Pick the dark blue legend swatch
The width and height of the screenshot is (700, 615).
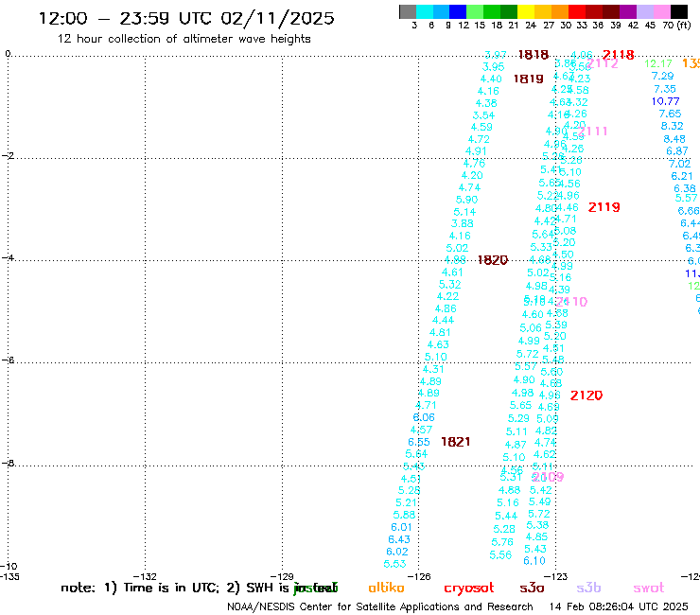click(x=458, y=11)
